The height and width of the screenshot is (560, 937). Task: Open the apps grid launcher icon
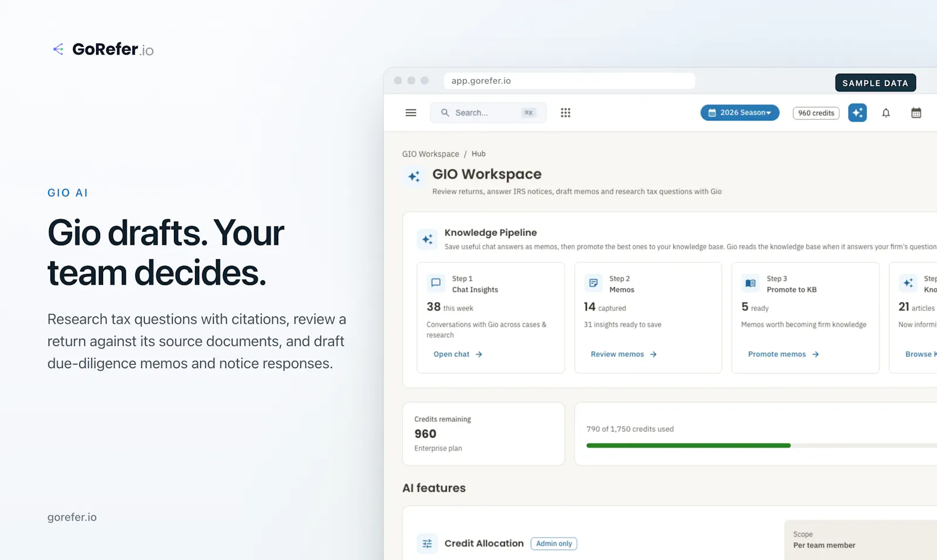565,112
